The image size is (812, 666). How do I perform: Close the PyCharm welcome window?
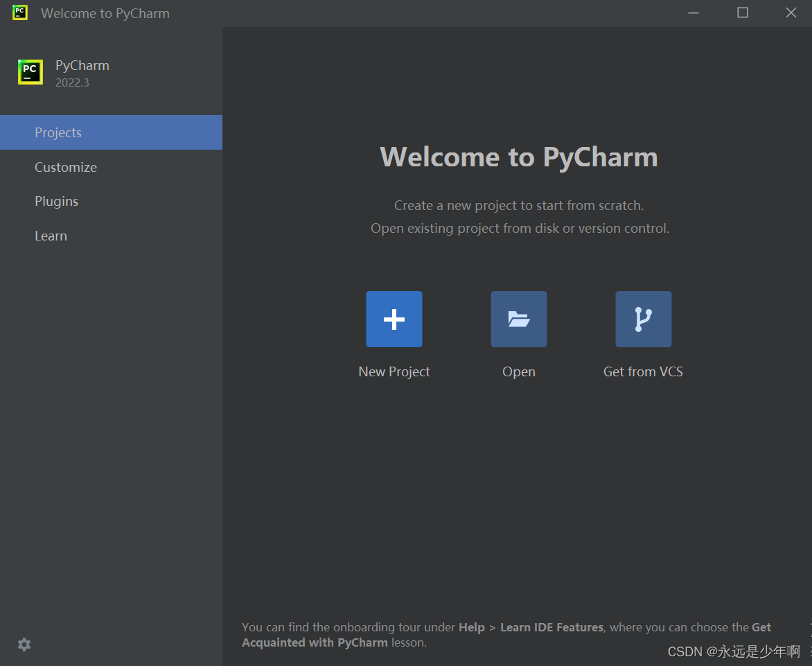point(791,13)
